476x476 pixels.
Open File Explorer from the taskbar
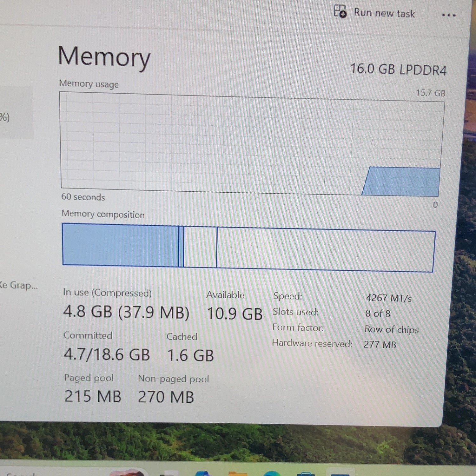(238, 473)
